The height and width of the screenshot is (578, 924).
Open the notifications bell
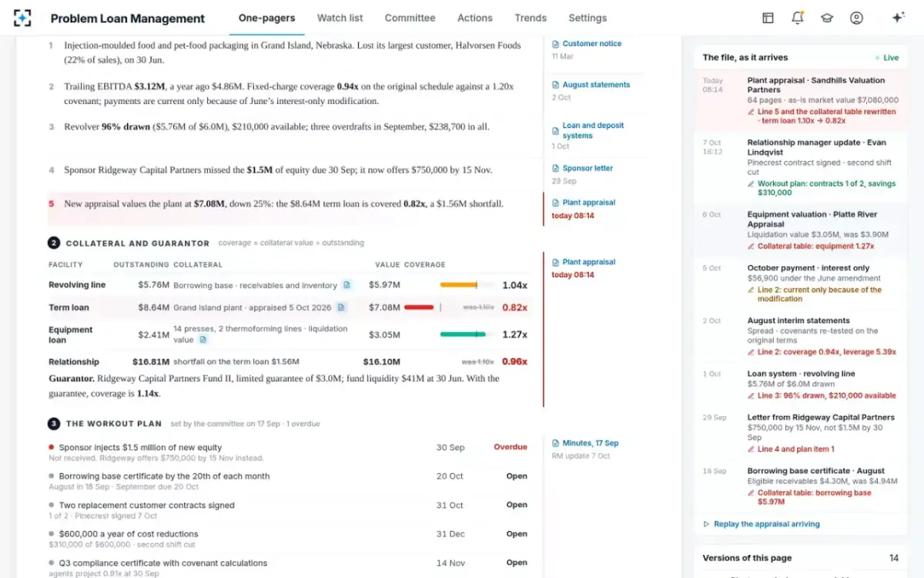[797, 18]
